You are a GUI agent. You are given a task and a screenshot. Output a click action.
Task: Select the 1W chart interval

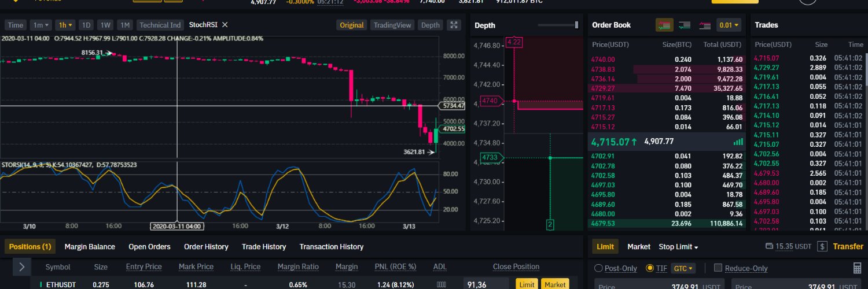105,25
